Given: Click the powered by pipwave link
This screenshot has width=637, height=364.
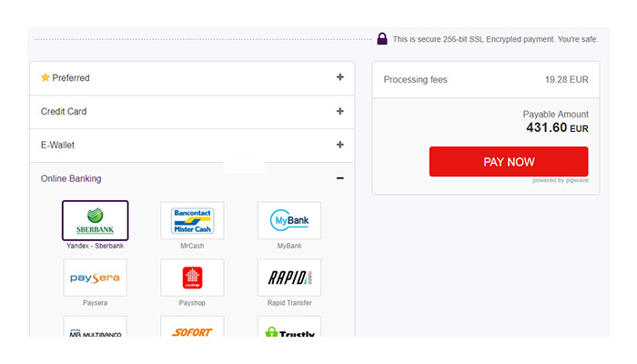Looking at the screenshot, I should tap(560, 180).
